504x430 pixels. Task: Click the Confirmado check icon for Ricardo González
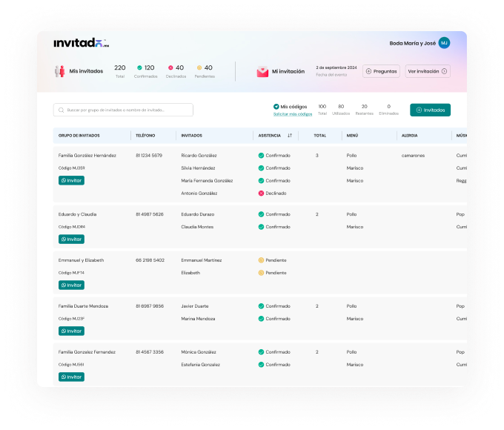261,156
